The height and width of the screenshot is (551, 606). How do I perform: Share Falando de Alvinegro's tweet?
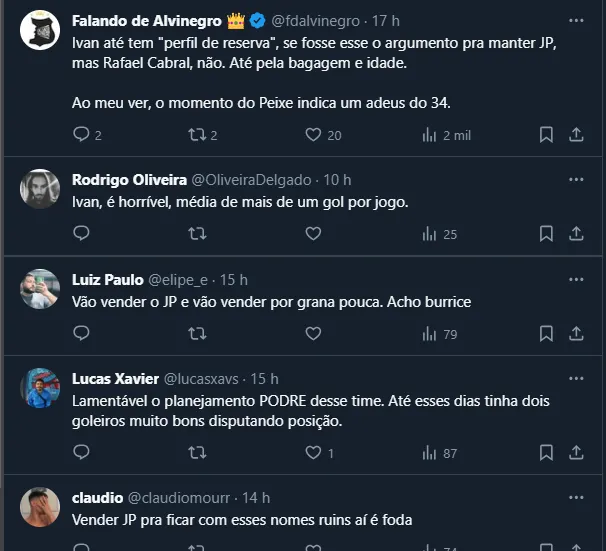click(x=576, y=134)
